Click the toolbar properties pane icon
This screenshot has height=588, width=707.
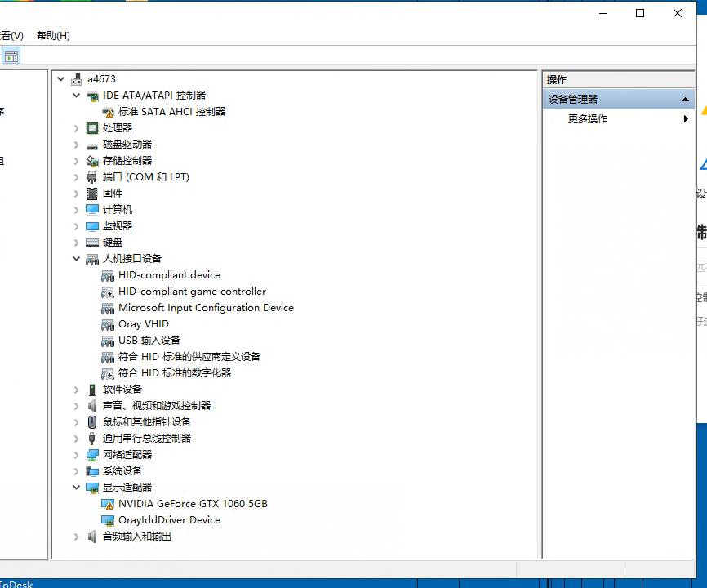[x=11, y=56]
